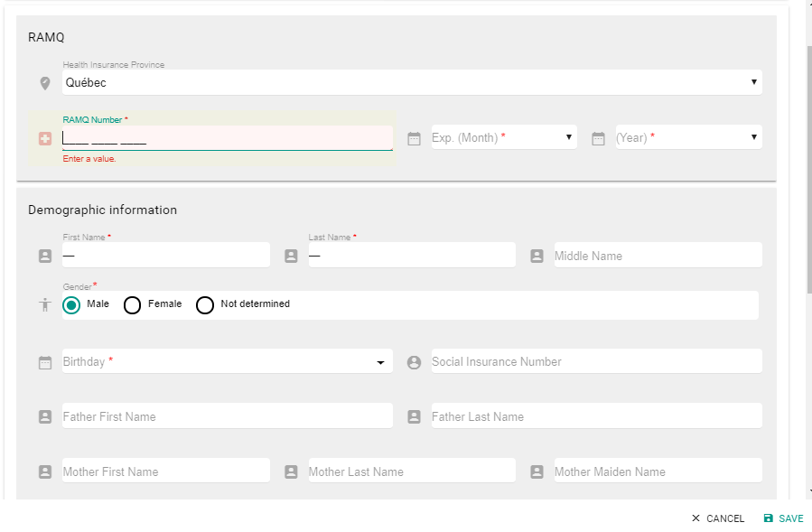Click the account circle icon by Social Insurance Number
Screen dimensions: 812x532
pyautogui.click(x=414, y=362)
